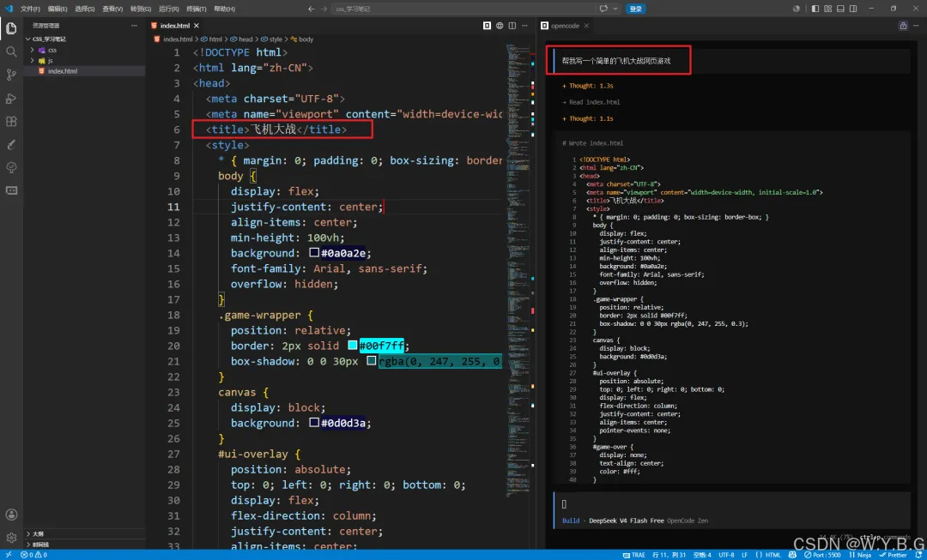Open the 帮助(H) menu
Viewport: 927px width, 560px height.
(x=224, y=9)
